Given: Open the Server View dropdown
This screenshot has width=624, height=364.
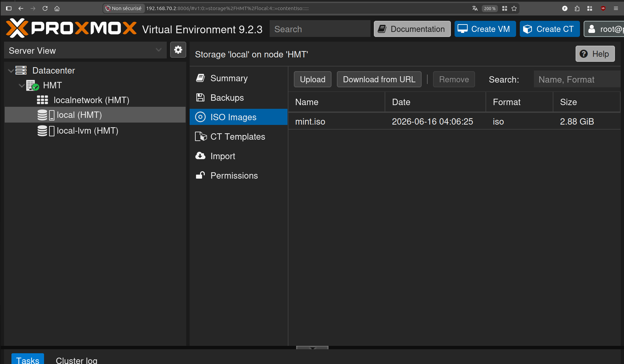Looking at the screenshot, I should click(x=85, y=50).
